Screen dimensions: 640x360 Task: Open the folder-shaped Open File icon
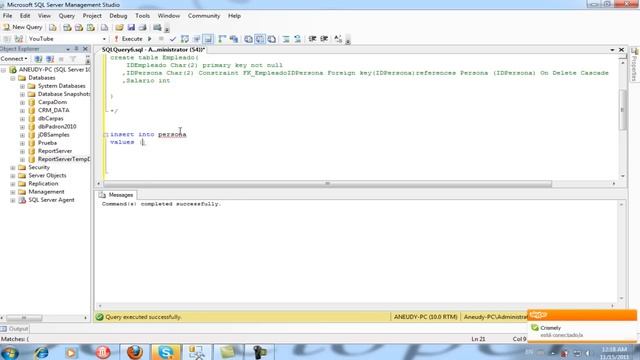[119, 27]
